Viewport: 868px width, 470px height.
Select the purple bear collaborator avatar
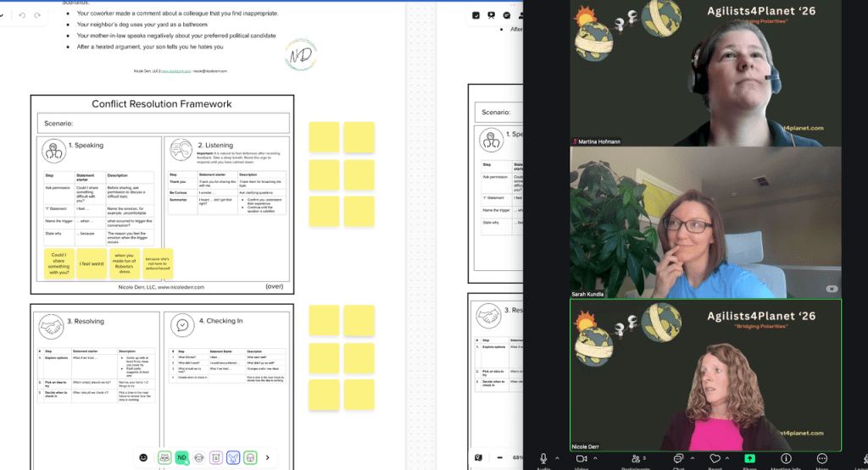(216, 458)
